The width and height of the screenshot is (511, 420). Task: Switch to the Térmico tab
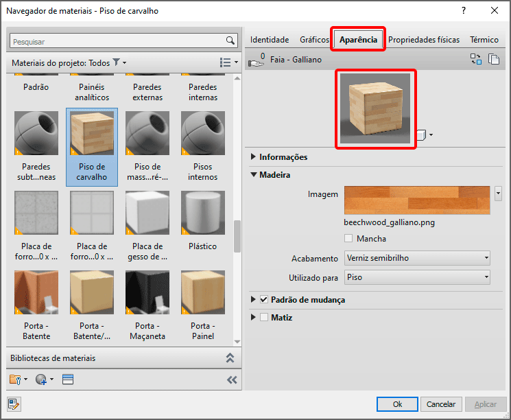(x=484, y=39)
